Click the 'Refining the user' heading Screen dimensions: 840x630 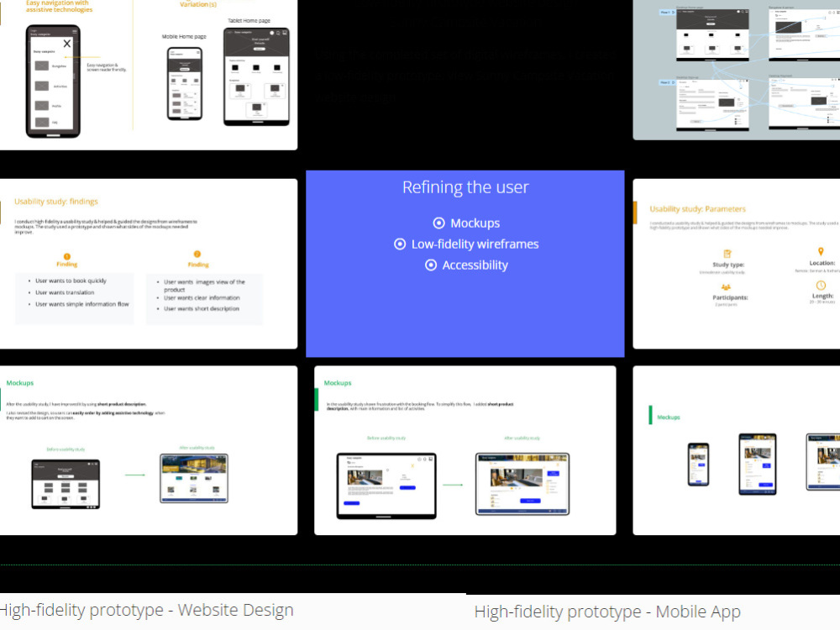tap(465, 187)
